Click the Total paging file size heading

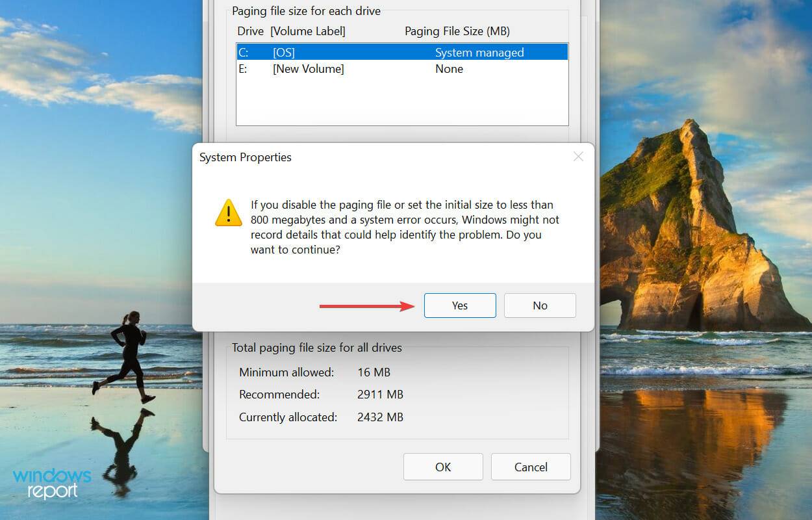(x=318, y=348)
